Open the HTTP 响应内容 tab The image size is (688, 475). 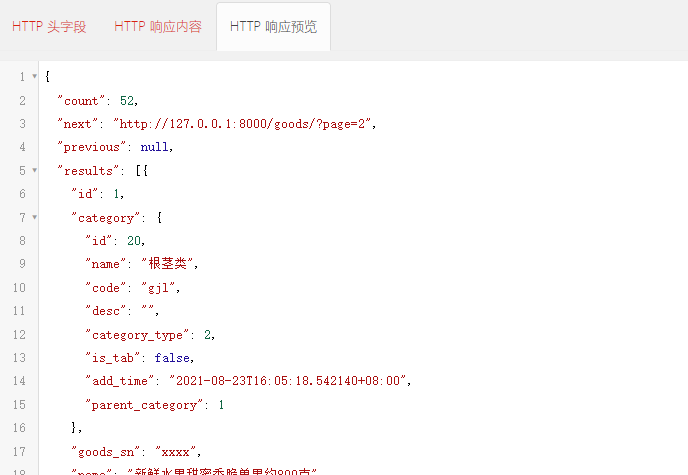158,27
